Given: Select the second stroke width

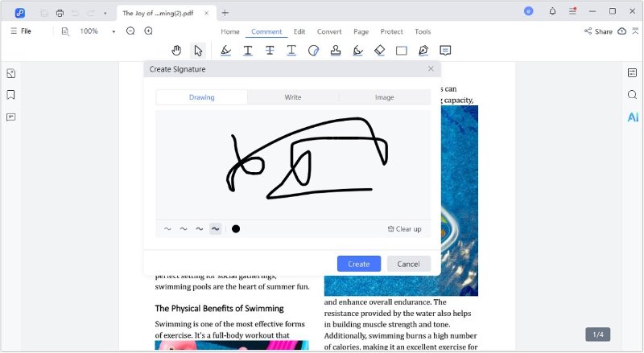Looking at the screenshot, I should [x=184, y=229].
